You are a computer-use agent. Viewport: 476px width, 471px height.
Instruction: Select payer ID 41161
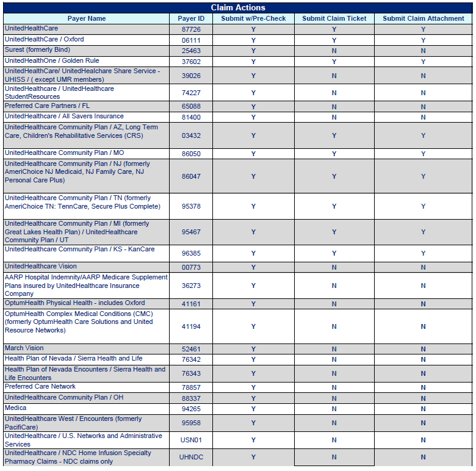pos(191,304)
